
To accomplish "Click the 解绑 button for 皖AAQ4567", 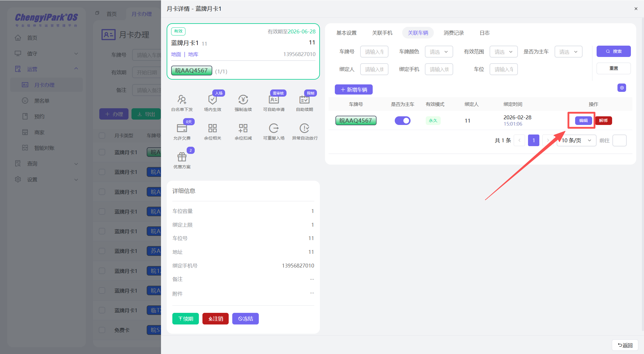I will [x=603, y=120].
